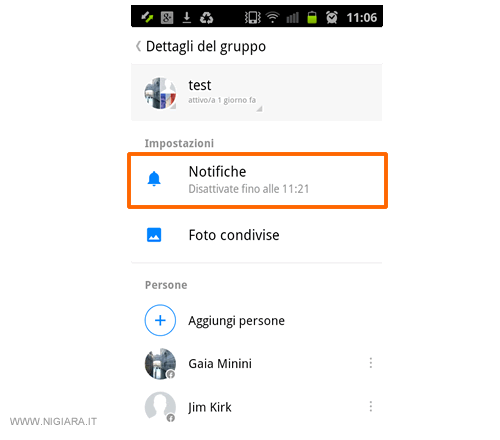
Task: Toggle Notifiche mute setting
Action: pyautogui.click(x=257, y=180)
